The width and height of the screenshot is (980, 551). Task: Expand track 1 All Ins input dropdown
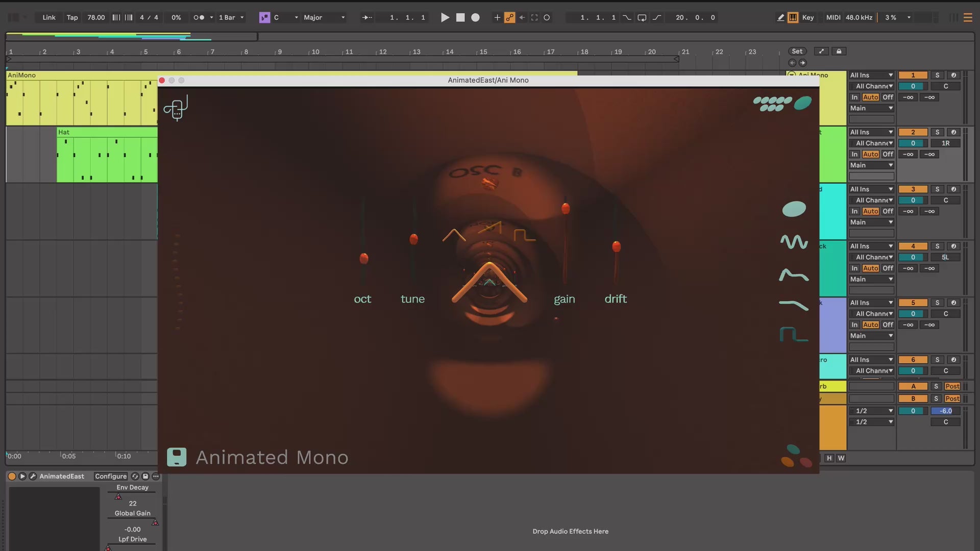pos(871,75)
